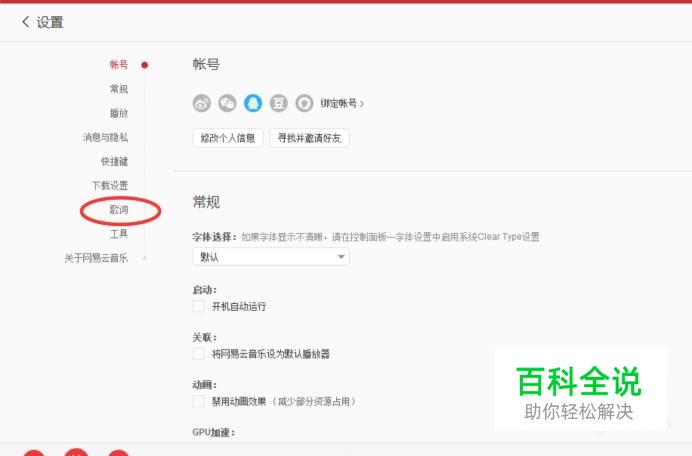692x456 pixels.
Task: Select the Douban account binding icon
Action: coord(278,103)
